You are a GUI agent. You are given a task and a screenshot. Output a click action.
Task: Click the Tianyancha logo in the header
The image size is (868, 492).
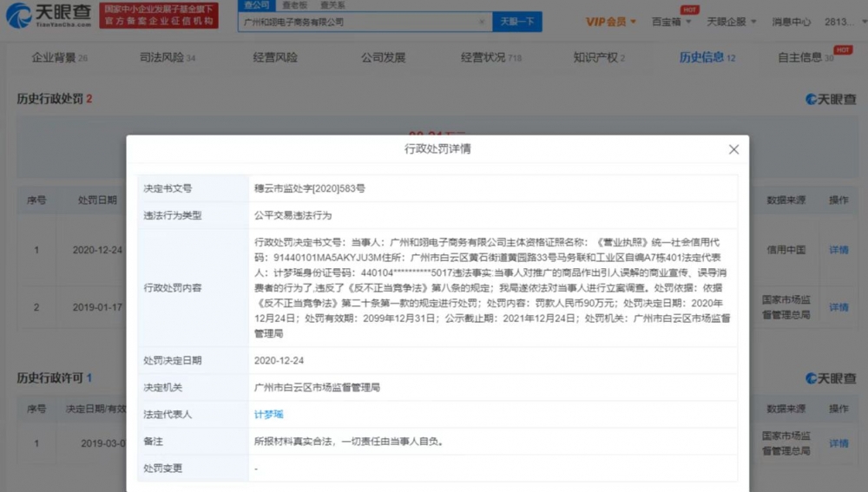tap(48, 15)
